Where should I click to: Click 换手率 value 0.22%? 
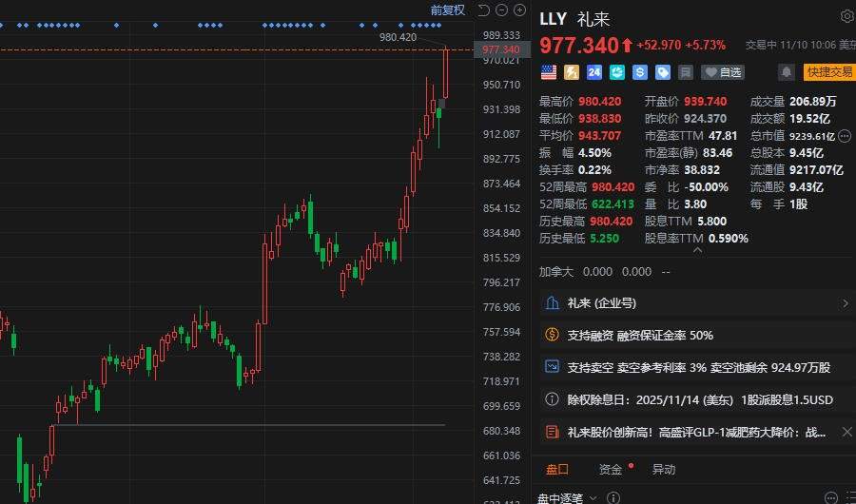coord(594,170)
